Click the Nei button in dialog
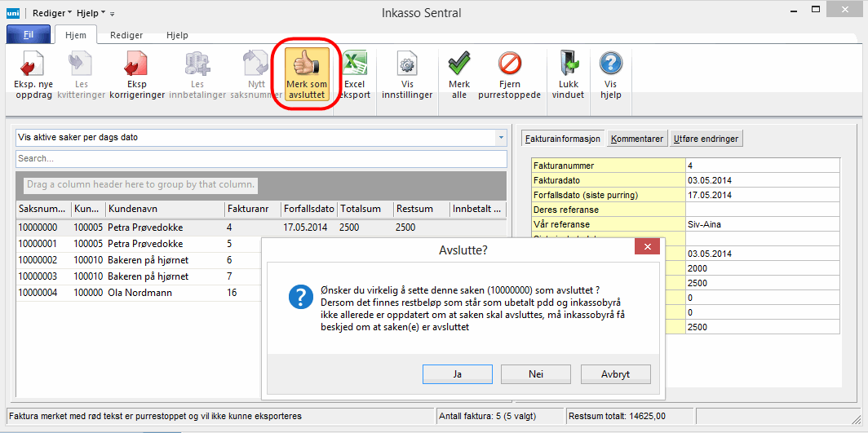The height and width of the screenshot is (433, 868). pos(535,373)
